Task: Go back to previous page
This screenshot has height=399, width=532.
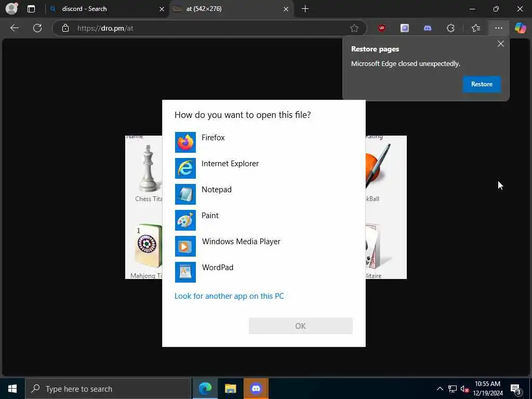Action: [x=14, y=28]
